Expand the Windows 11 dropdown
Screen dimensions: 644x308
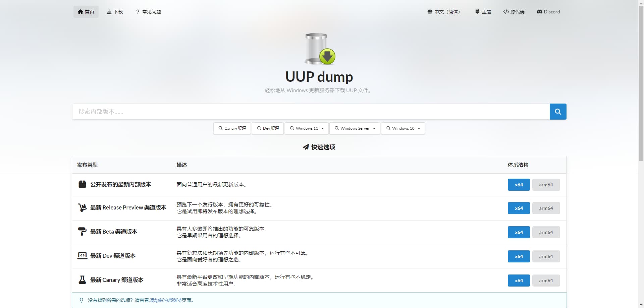(x=307, y=128)
